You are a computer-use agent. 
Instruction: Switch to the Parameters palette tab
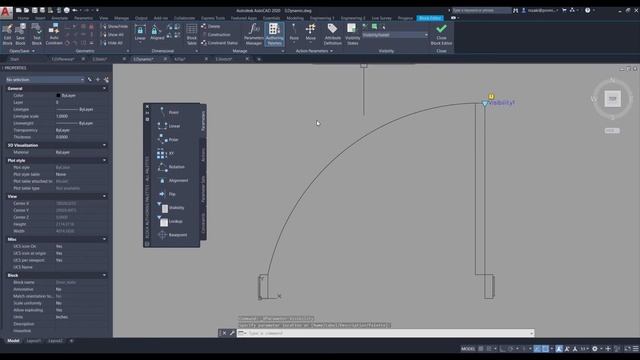pos(203,121)
